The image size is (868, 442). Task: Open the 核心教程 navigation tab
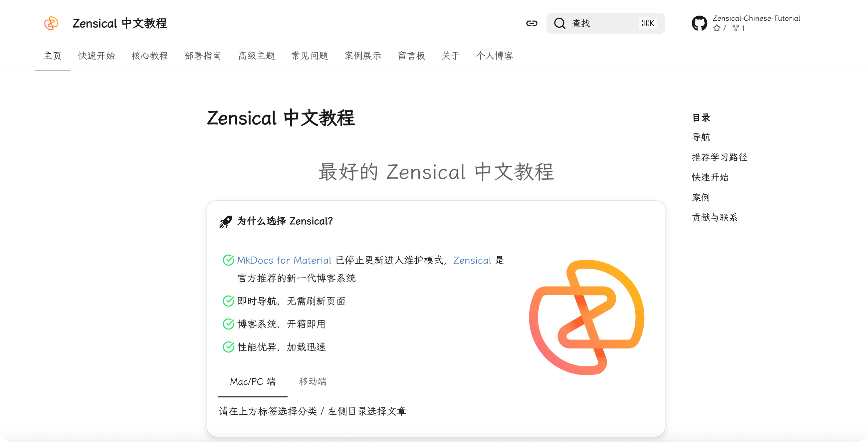tap(150, 56)
